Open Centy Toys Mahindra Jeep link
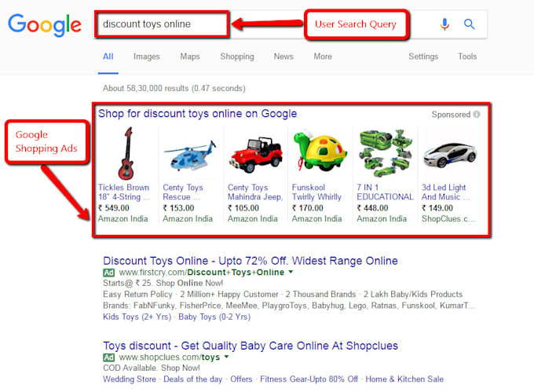The width and height of the screenshot is (534, 392). (255, 192)
